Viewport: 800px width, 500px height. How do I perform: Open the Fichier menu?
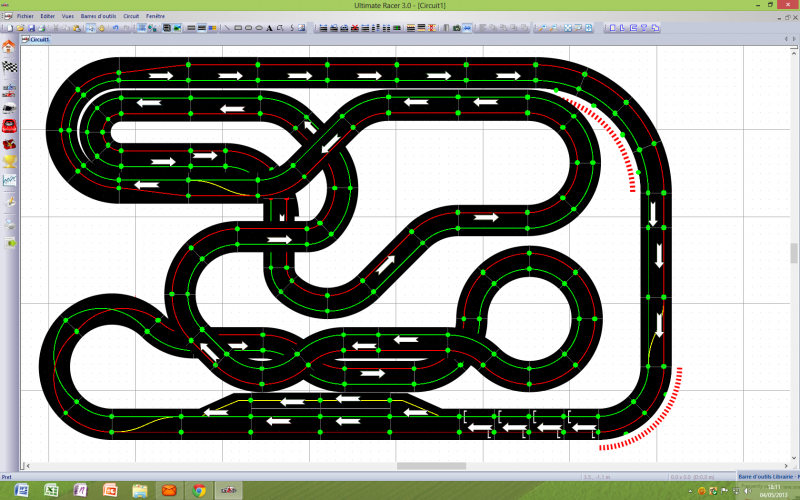pos(25,17)
